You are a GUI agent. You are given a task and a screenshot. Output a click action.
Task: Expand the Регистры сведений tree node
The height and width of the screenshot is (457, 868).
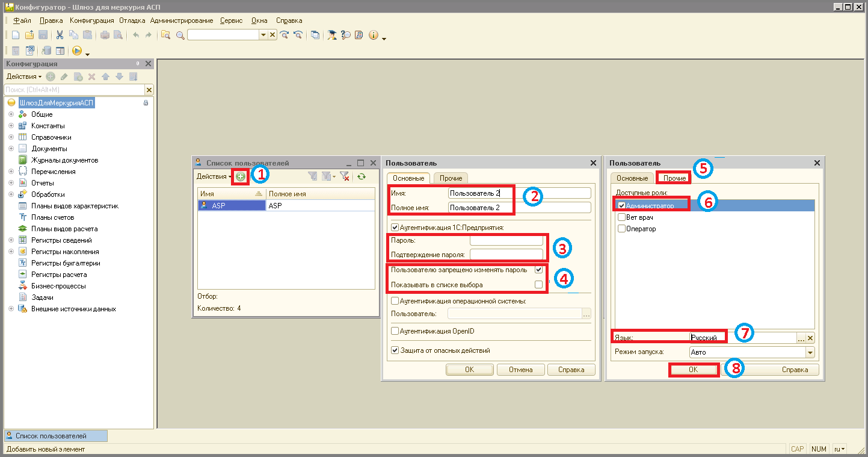pyautogui.click(x=11, y=240)
